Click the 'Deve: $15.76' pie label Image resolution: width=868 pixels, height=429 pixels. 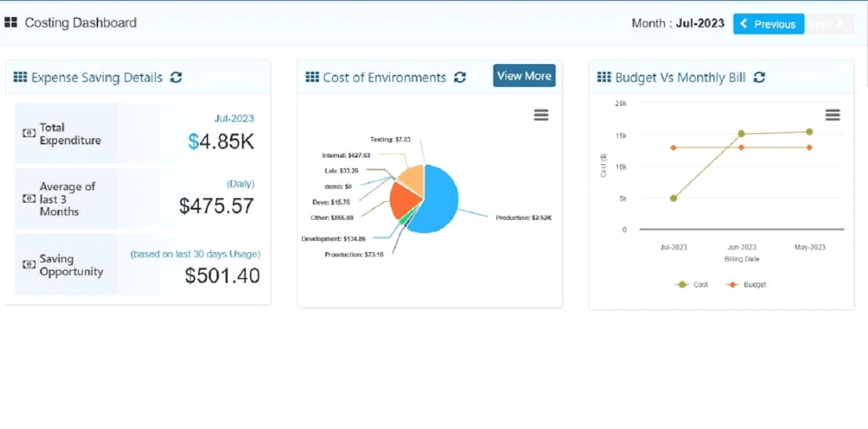(331, 203)
